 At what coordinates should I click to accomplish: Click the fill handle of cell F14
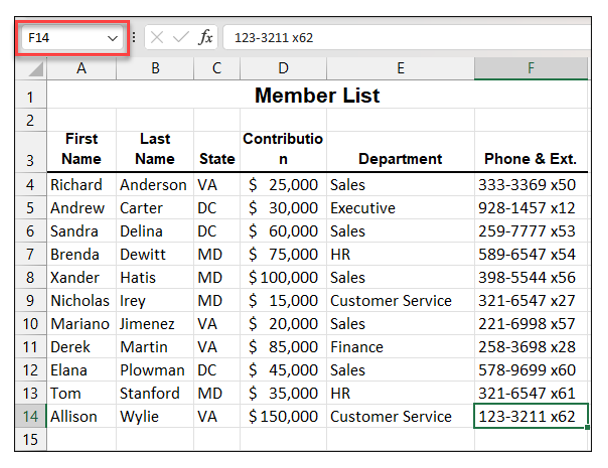pyautogui.click(x=587, y=427)
